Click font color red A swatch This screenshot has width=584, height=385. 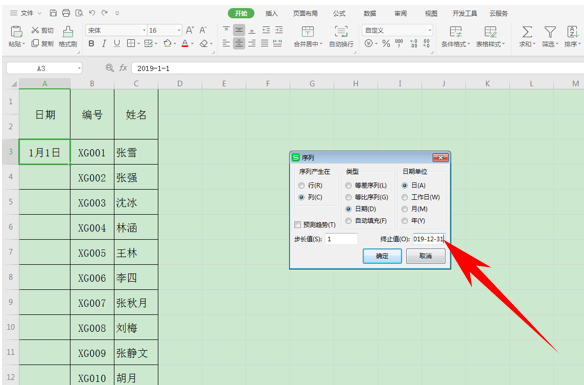pos(185,44)
